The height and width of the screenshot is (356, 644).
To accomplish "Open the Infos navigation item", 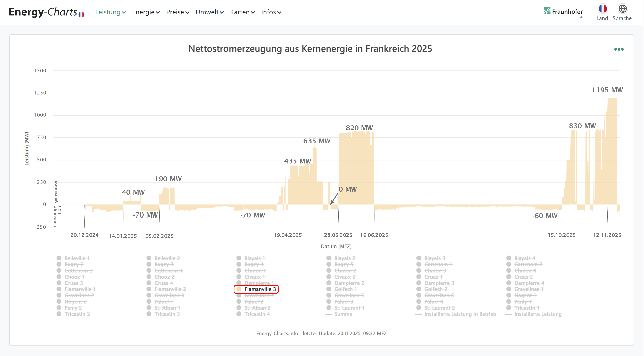I will click(x=271, y=12).
